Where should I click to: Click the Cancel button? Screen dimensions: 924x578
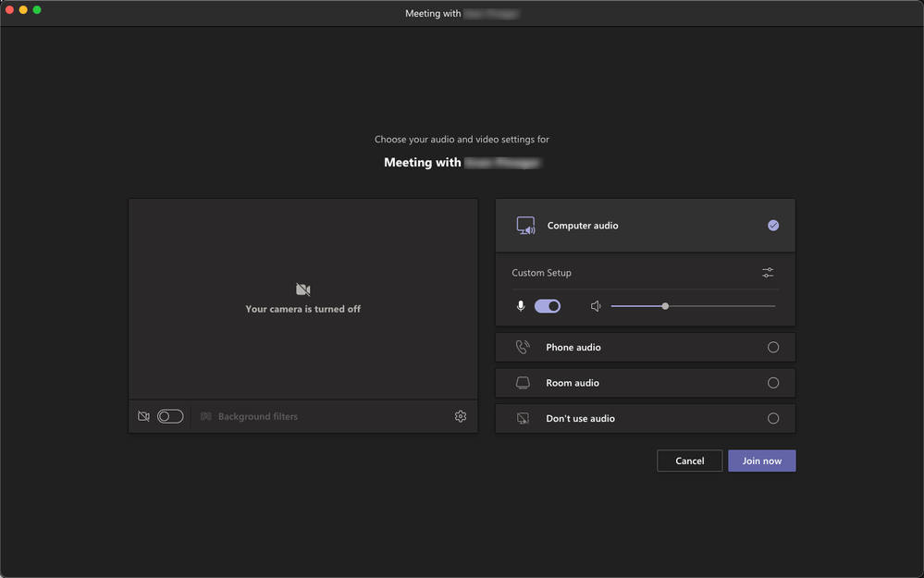[689, 461]
